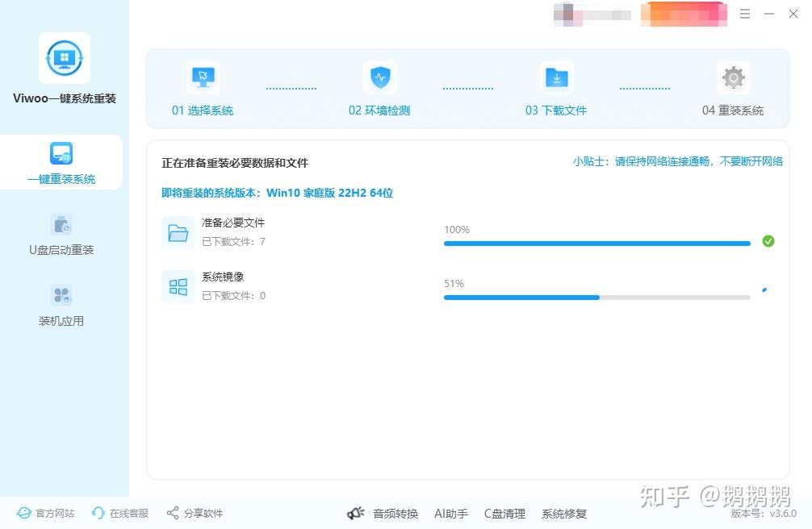Click the green completed checkmark icon
Image resolution: width=812 pixels, height=529 pixels.
click(x=768, y=241)
